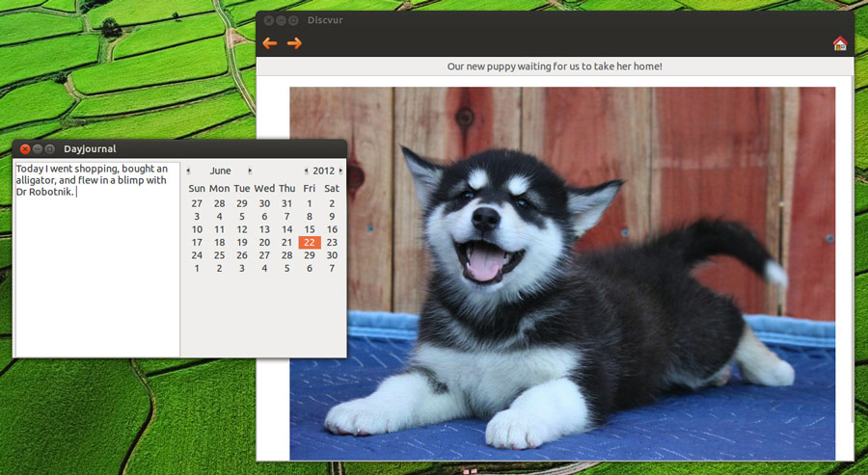The image size is (868, 475).
Task: Pick May 29 in the first calendar row
Action: click(242, 203)
